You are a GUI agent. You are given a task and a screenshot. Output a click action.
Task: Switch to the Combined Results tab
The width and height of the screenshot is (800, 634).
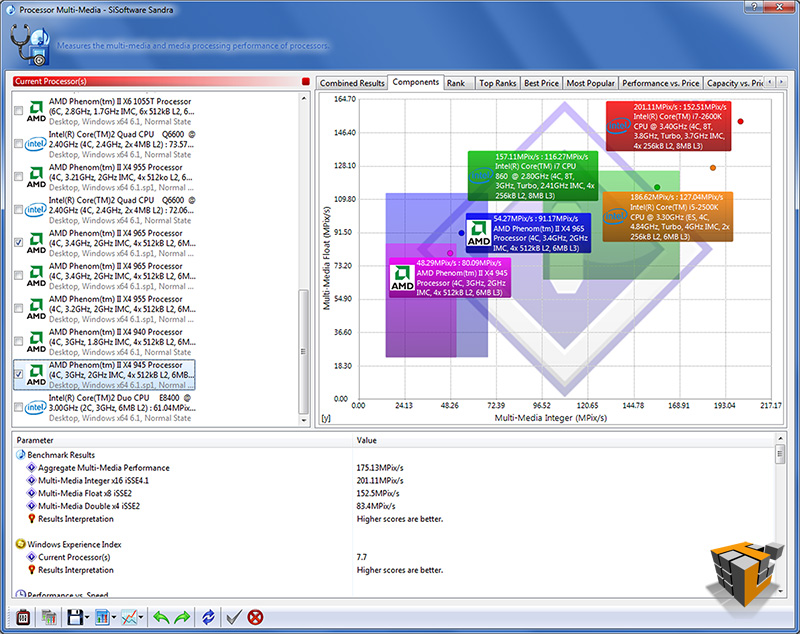click(x=352, y=83)
